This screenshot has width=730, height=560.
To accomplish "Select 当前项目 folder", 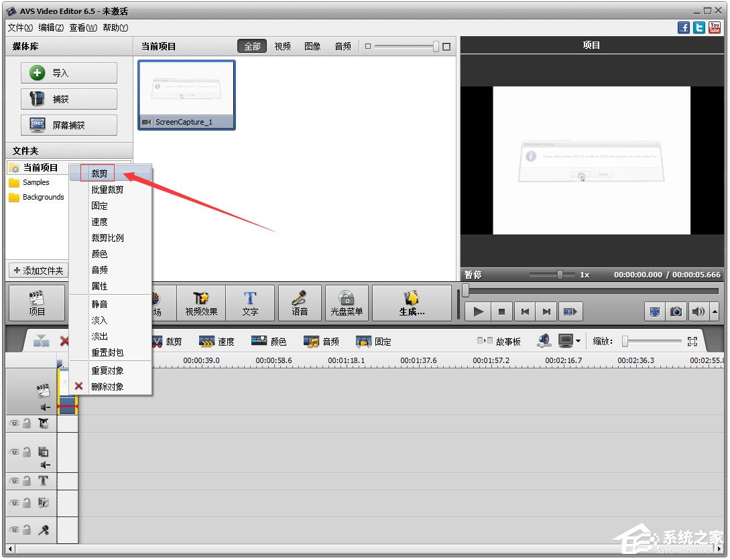I will (40, 167).
